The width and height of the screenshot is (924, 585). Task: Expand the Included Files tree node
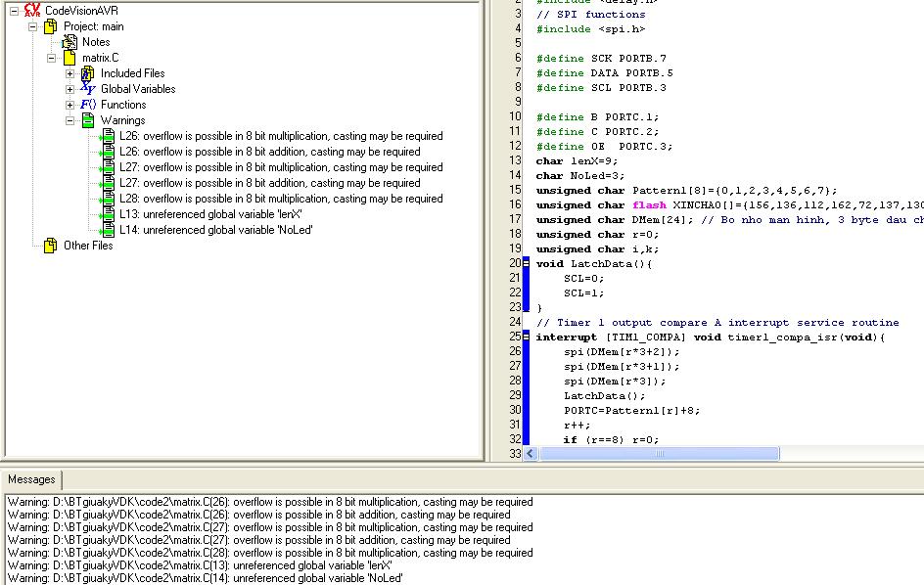69,73
